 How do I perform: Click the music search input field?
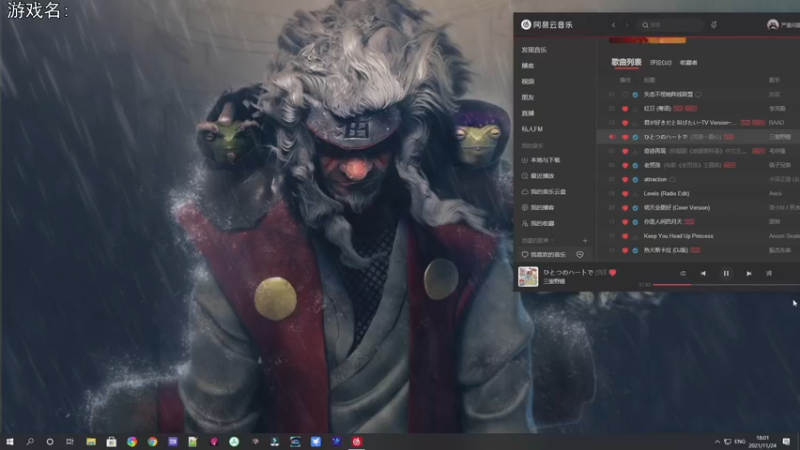(x=670, y=24)
